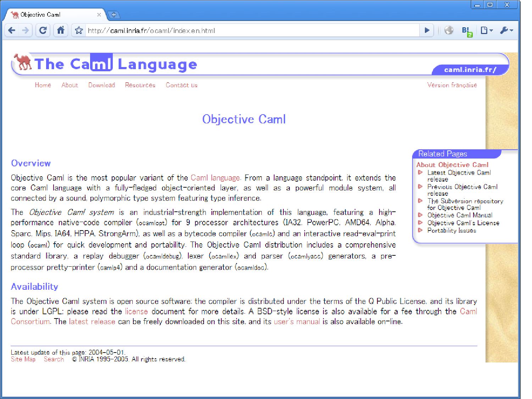Open the wrench settings menu
This screenshot has width=532, height=399.
(506, 31)
